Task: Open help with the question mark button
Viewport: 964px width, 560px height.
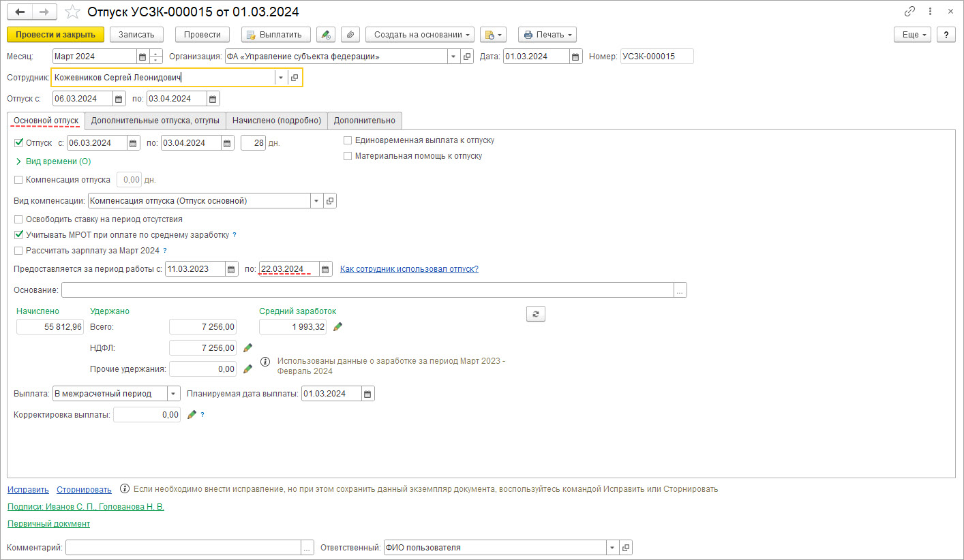Action: tap(946, 35)
